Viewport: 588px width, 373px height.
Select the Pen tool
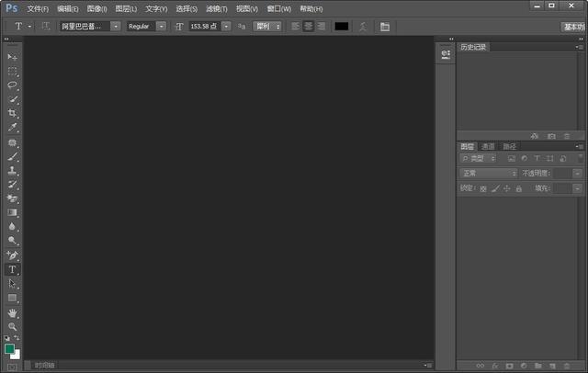(x=12, y=255)
